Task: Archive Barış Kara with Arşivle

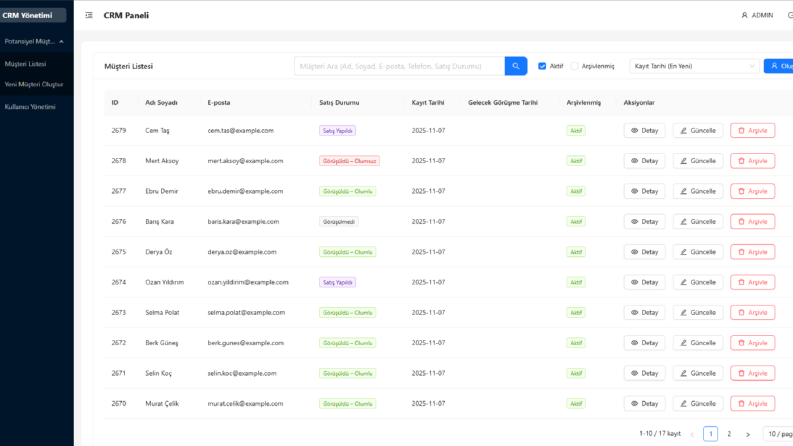Action: (753, 221)
